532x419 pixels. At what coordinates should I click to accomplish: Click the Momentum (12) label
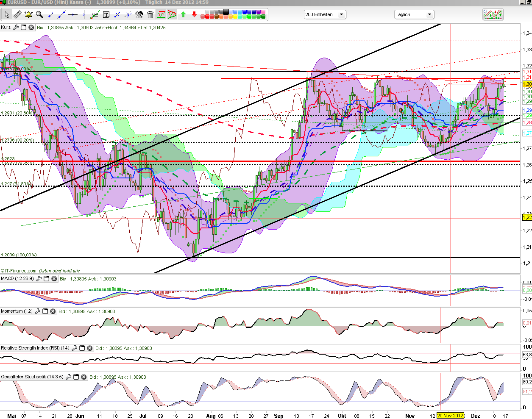(x=17, y=311)
